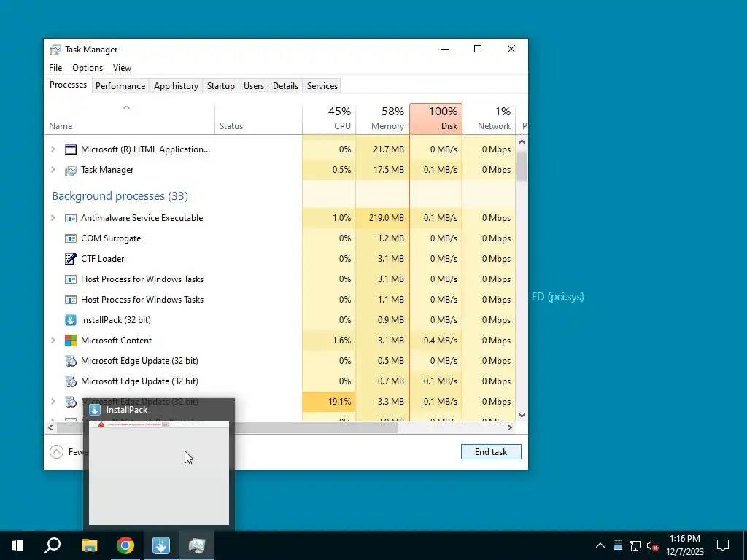747x560 pixels.
Task: Click the muted volume tray icon
Action: coord(653,545)
